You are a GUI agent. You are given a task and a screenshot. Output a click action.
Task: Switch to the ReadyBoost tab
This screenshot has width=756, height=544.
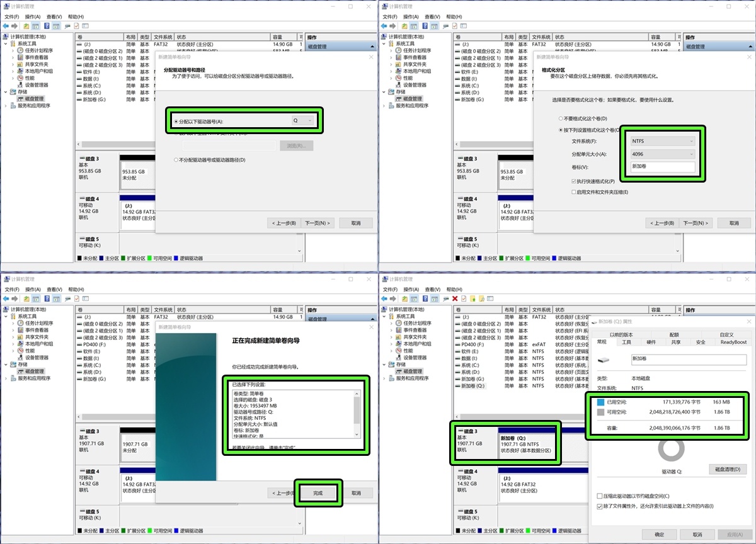[x=733, y=342]
